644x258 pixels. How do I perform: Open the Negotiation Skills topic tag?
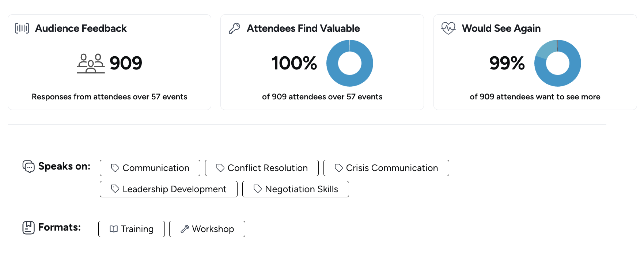click(295, 189)
